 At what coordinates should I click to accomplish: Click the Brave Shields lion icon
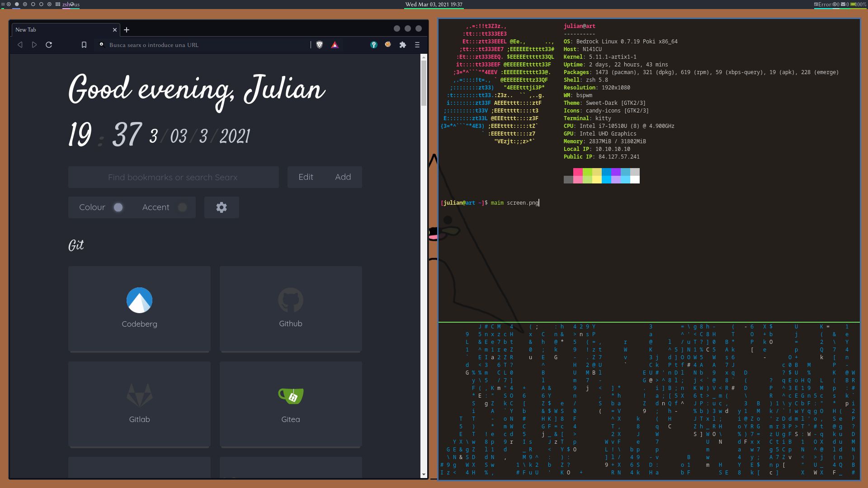pyautogui.click(x=320, y=45)
